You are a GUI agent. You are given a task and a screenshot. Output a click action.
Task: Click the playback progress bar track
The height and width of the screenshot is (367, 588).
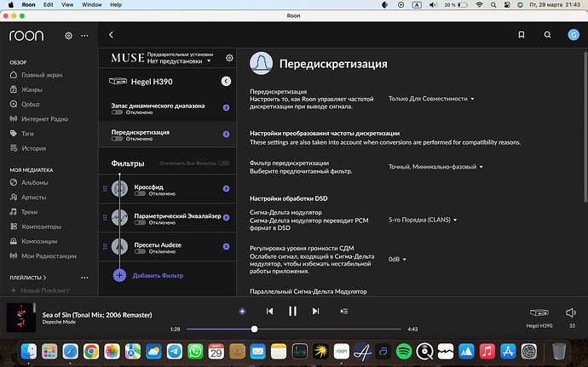tap(294, 330)
